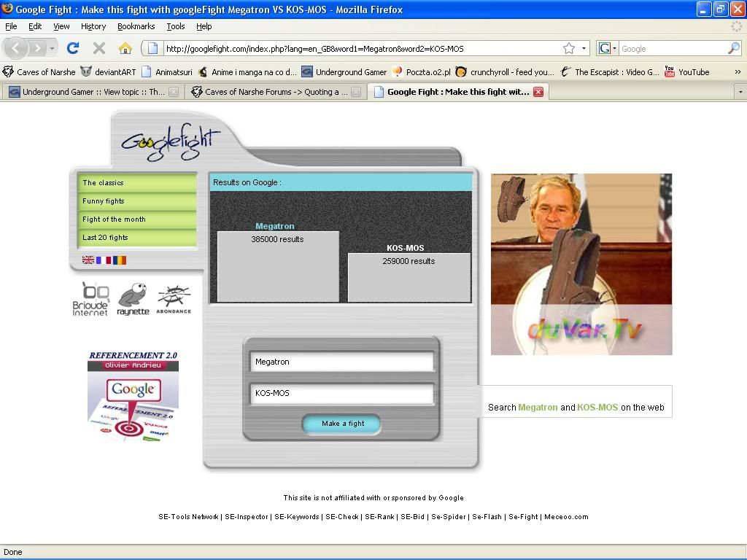The image size is (747, 560).
Task: Open the Bookmarks menu
Action: tap(136, 26)
